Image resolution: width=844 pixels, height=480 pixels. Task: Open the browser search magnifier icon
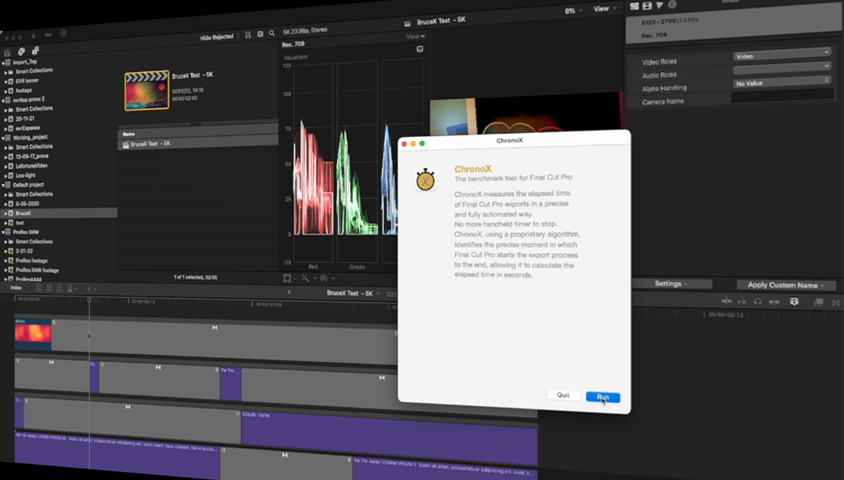pyautogui.click(x=272, y=33)
